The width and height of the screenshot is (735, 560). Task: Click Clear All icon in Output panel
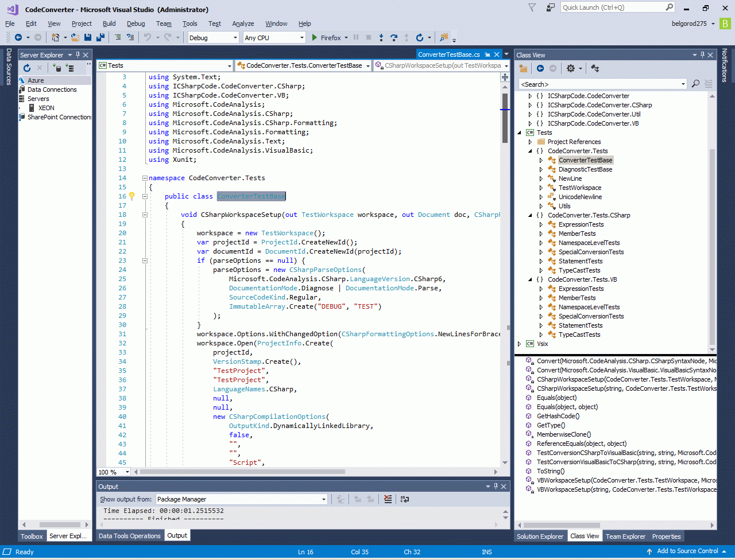pos(388,499)
